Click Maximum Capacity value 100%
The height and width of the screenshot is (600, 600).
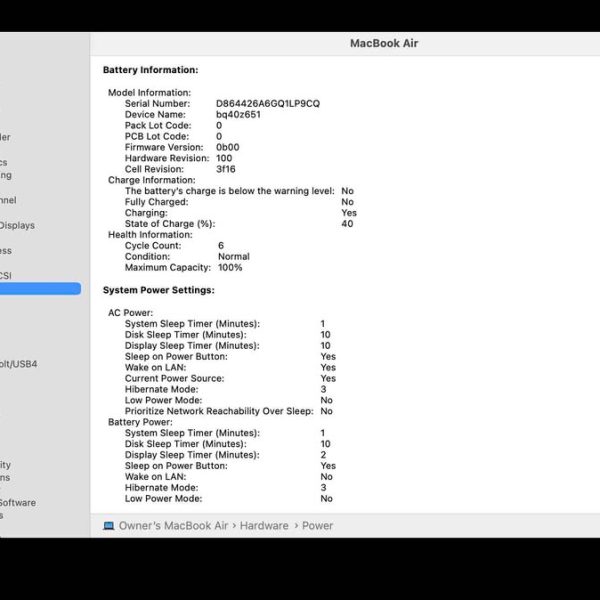click(x=230, y=267)
